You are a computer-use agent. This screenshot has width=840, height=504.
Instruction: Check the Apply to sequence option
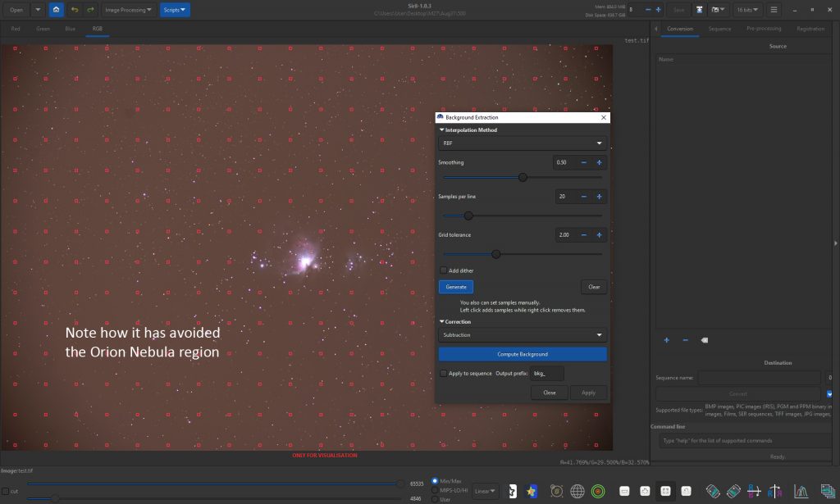tap(443, 374)
